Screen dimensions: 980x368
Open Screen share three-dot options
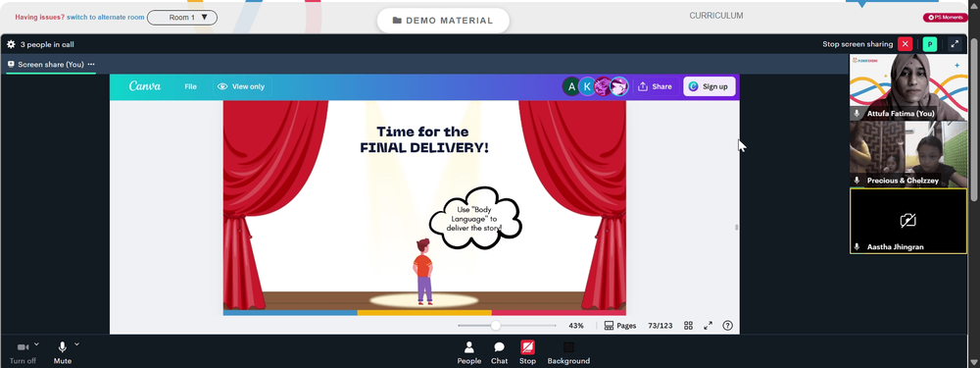[x=91, y=65]
